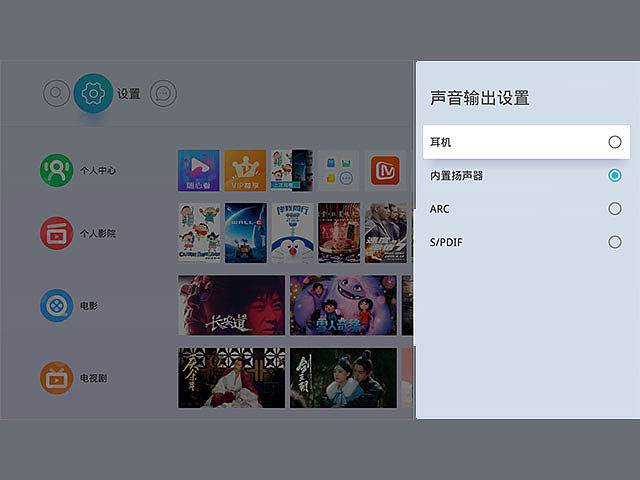Screen dimensions: 640x480
Task: Open 电影 blue film reel icon
Action: 57,305
